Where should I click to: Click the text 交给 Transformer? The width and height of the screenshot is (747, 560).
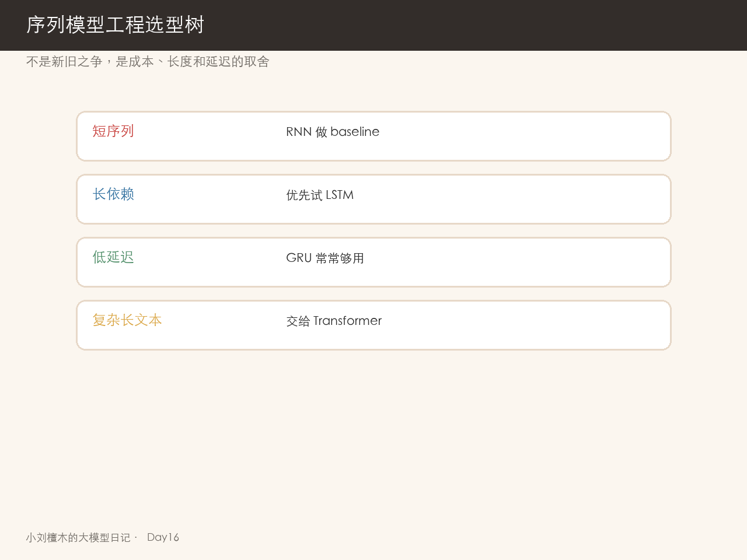[334, 321]
